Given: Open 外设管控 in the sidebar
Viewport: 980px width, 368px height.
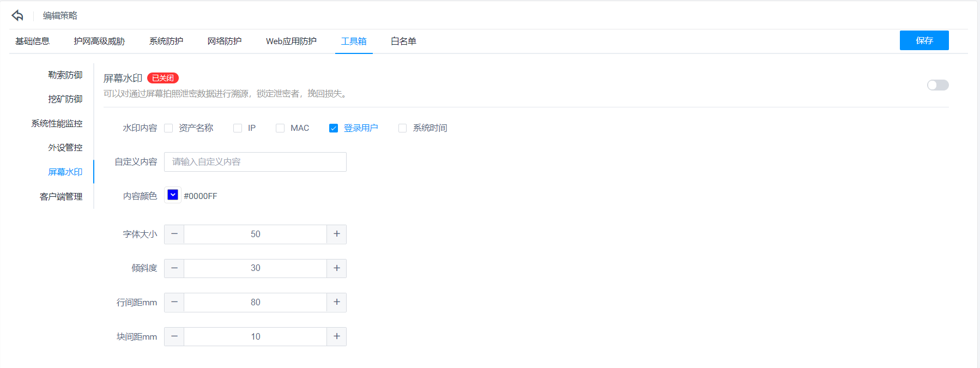Looking at the screenshot, I should pyautogui.click(x=65, y=148).
